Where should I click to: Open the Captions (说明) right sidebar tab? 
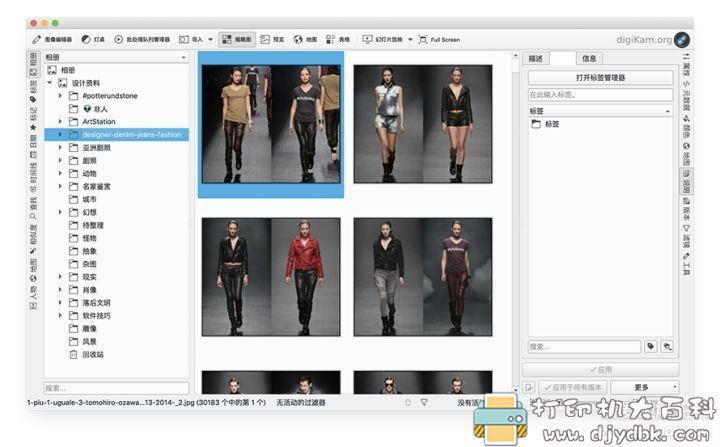pyautogui.click(x=686, y=181)
